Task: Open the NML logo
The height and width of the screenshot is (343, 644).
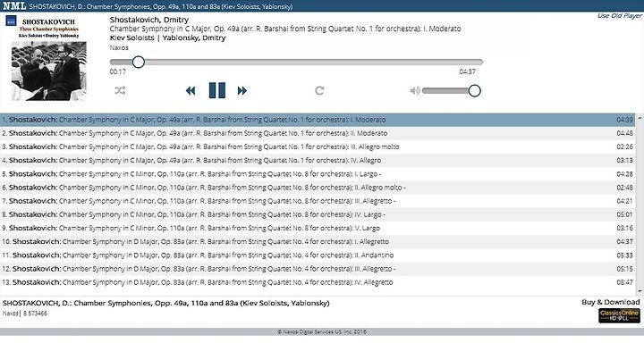Action: point(14,5)
